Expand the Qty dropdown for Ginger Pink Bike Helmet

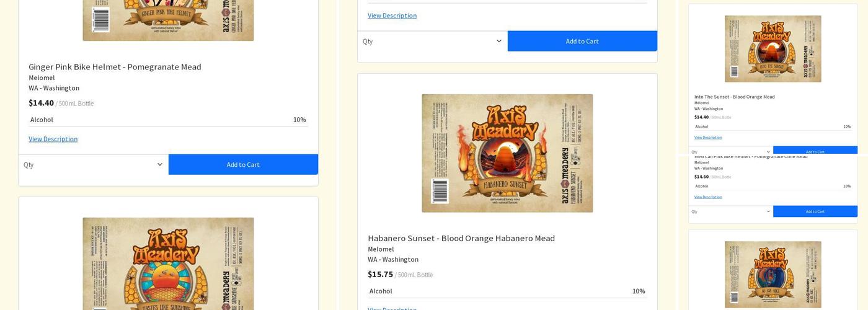(x=93, y=165)
